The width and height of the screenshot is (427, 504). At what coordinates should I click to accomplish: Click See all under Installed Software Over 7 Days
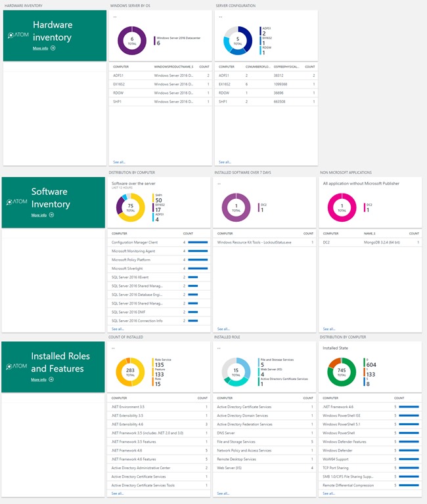point(223,329)
